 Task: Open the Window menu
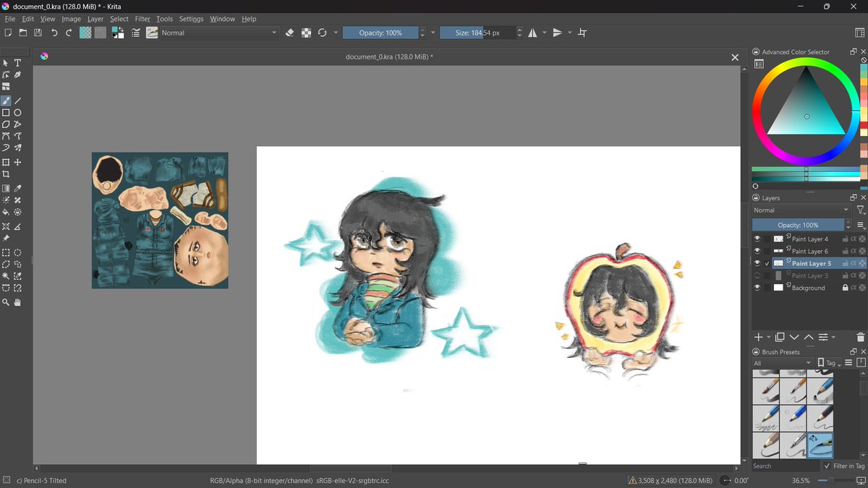[x=223, y=19]
